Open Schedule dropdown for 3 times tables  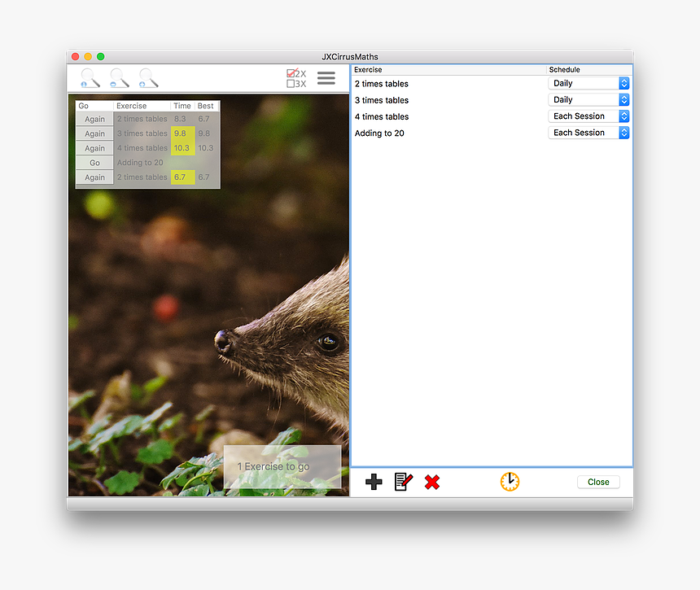coord(589,100)
